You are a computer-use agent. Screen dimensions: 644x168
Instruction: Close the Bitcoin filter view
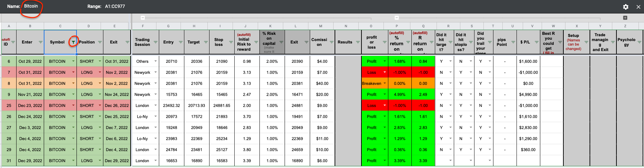coord(638,7)
